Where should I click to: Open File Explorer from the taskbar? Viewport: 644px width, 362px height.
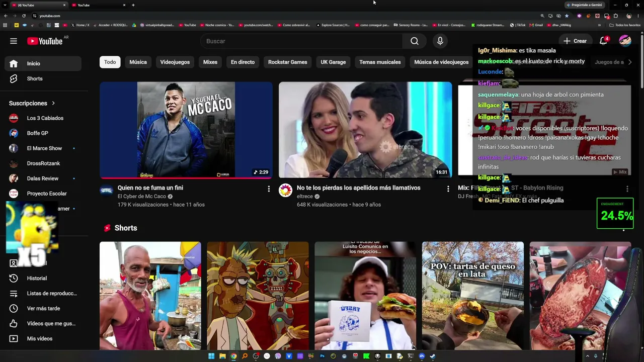coord(222,356)
